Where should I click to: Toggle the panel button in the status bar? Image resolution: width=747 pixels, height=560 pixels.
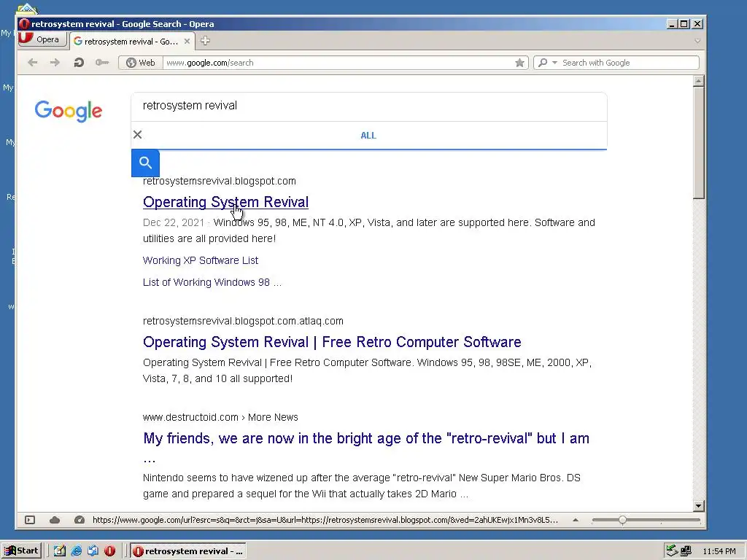[x=30, y=520]
